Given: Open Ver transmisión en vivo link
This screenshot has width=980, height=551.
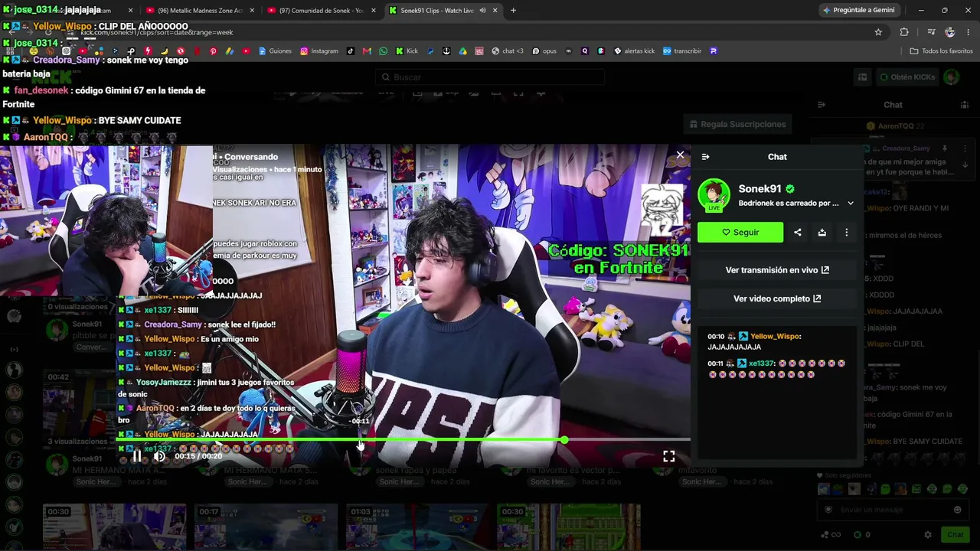Looking at the screenshot, I should 777,270.
